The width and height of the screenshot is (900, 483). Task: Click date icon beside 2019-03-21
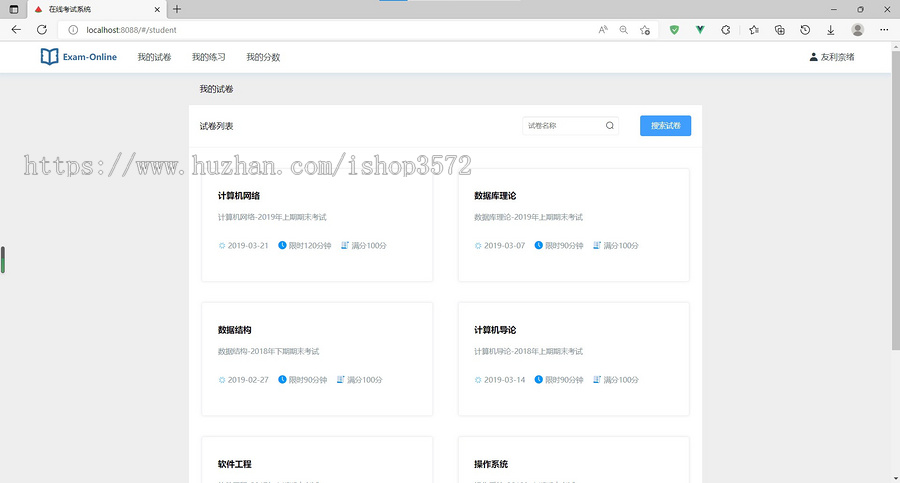pyautogui.click(x=222, y=245)
